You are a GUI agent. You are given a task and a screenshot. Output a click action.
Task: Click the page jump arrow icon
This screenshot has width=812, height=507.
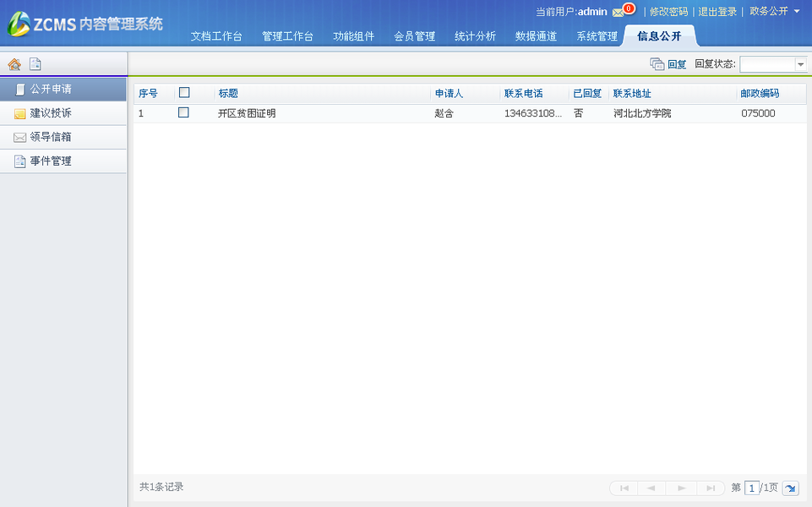tap(791, 488)
